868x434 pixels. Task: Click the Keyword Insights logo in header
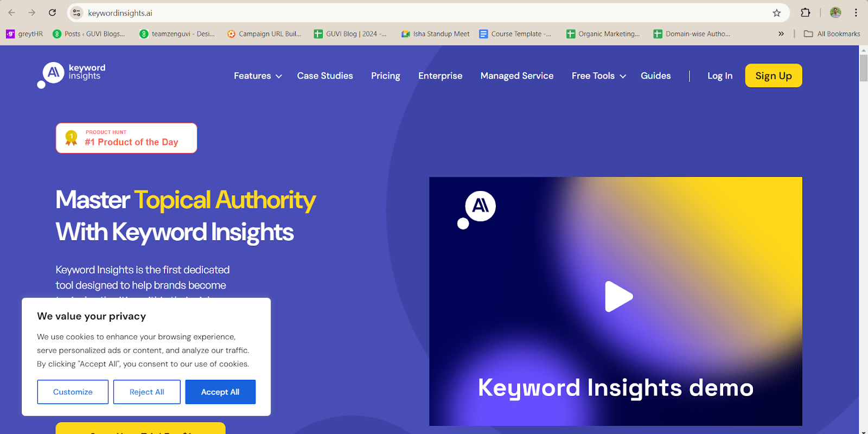[72, 75]
